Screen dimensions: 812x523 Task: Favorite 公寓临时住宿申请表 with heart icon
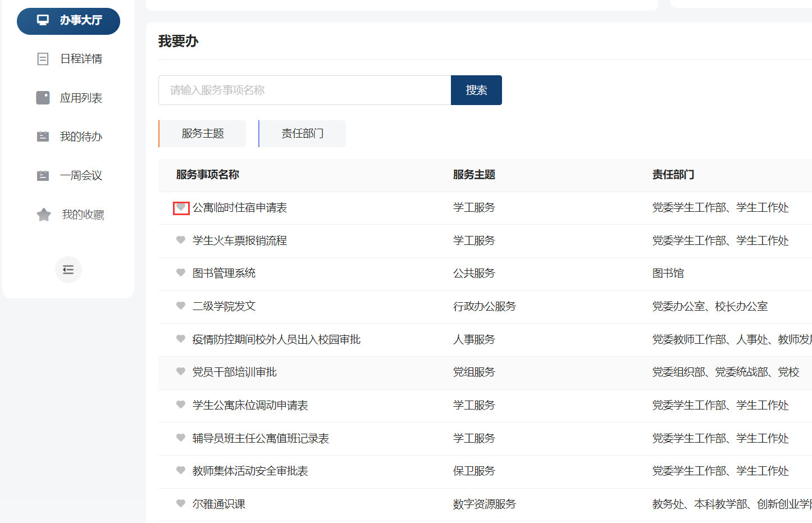point(181,208)
